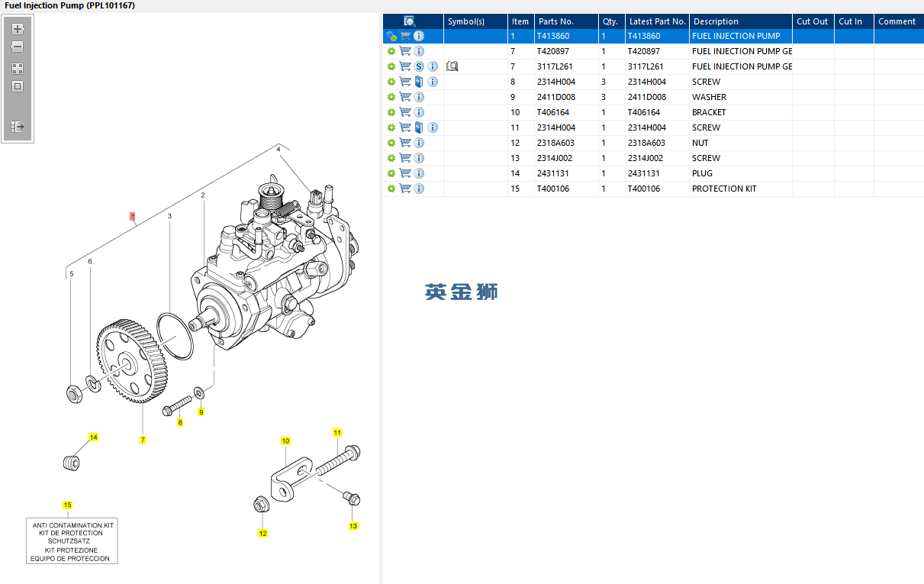The image size is (924, 584).
Task: Select part number cell 2314J002
Action: [566, 158]
